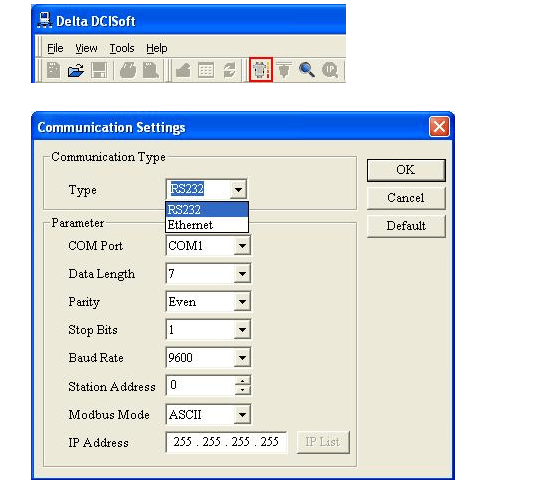Click the grayed IP List button

pos(323,442)
